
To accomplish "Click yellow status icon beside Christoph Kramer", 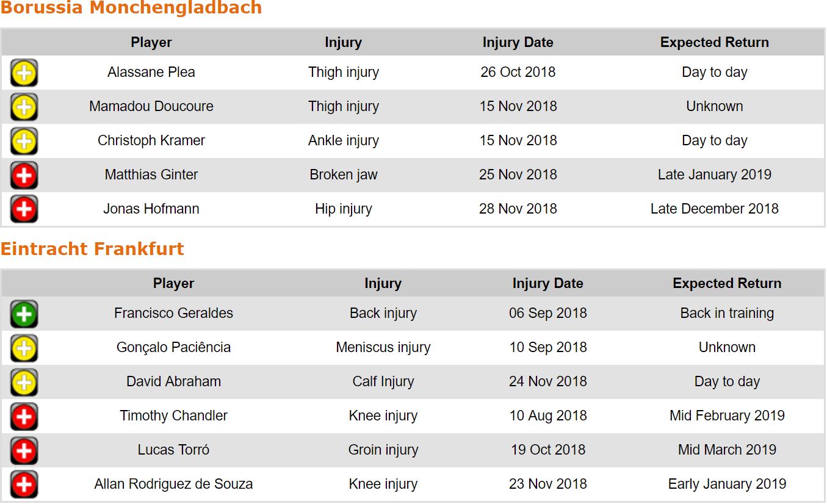I will (x=24, y=142).
